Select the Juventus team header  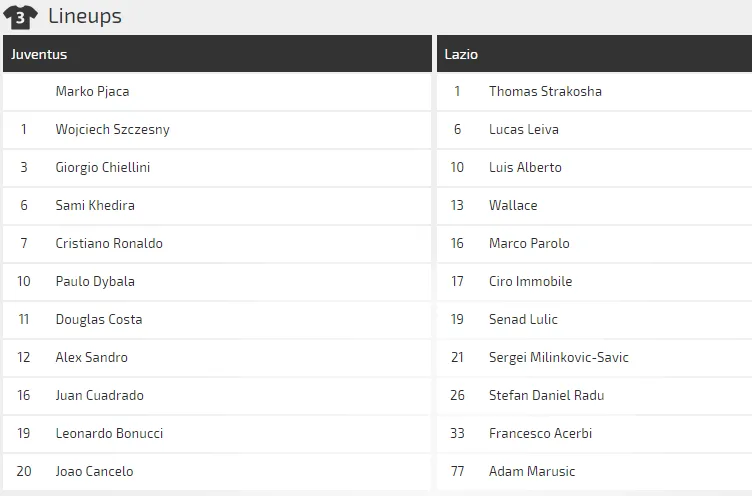pyautogui.click(x=39, y=54)
